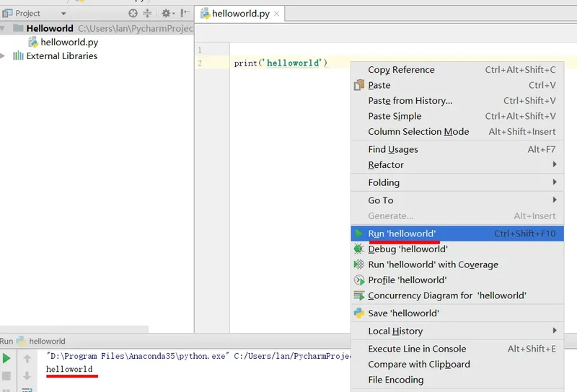
Task: Select Run 'helloworld' from context menu
Action: (x=402, y=233)
